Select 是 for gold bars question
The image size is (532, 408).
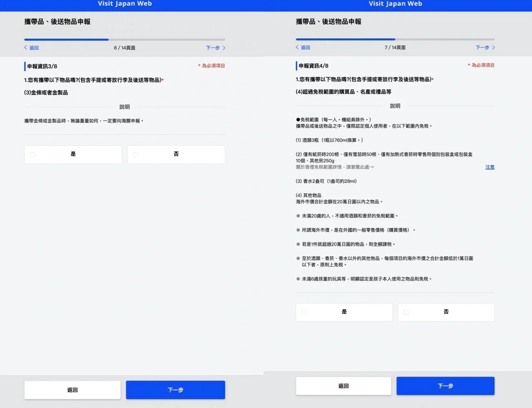(73, 155)
